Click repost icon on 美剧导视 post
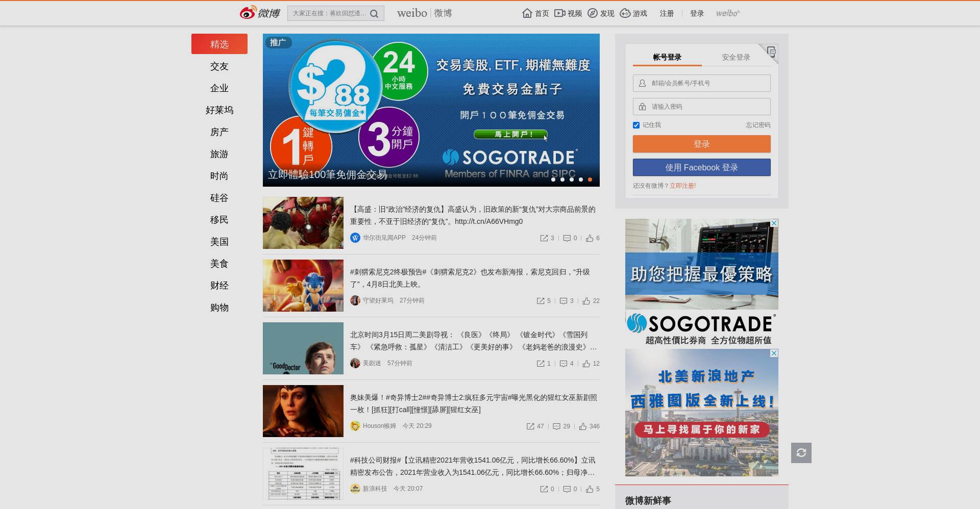The image size is (980, 509). click(x=541, y=364)
